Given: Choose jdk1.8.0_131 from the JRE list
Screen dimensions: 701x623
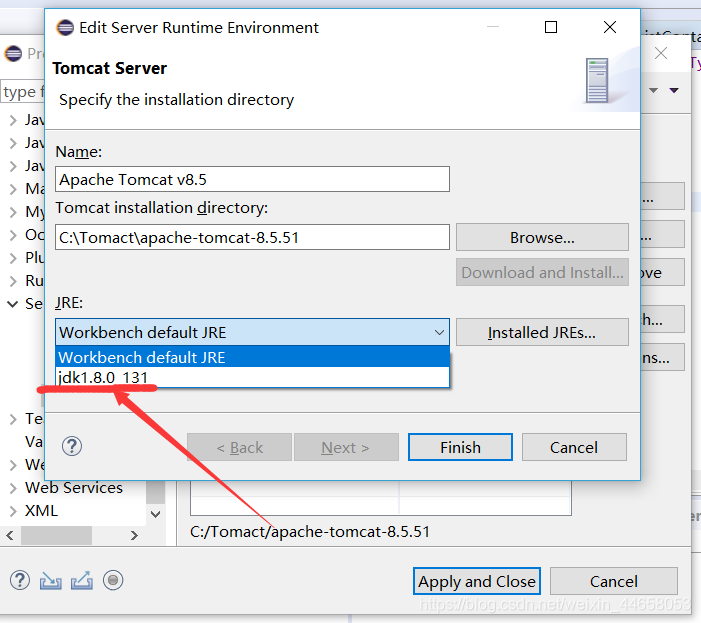Looking at the screenshot, I should 252,377.
